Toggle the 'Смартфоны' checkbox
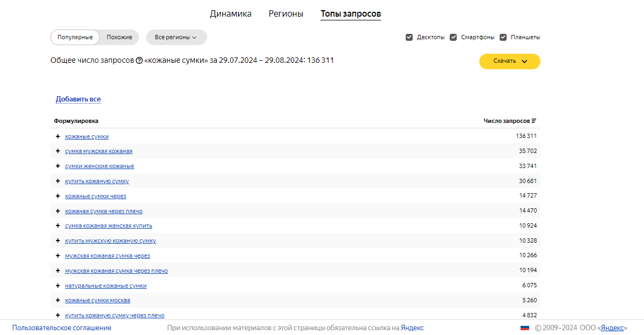This screenshot has height=335, width=644. [x=453, y=38]
